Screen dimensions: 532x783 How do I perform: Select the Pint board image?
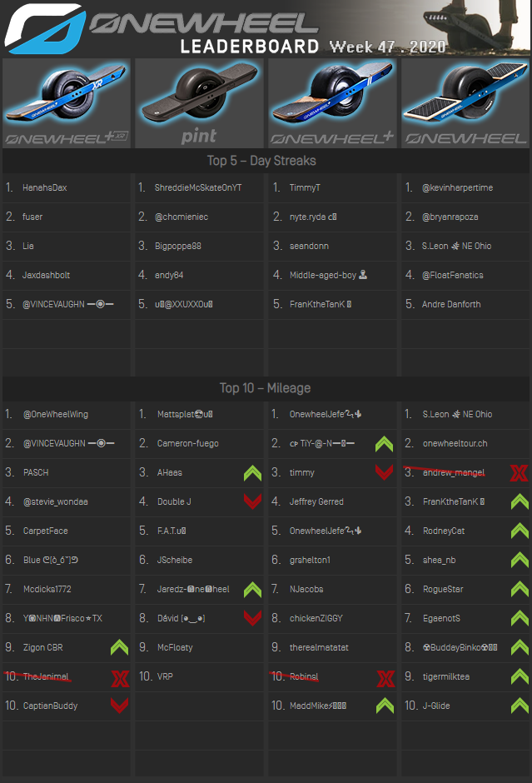point(200,102)
